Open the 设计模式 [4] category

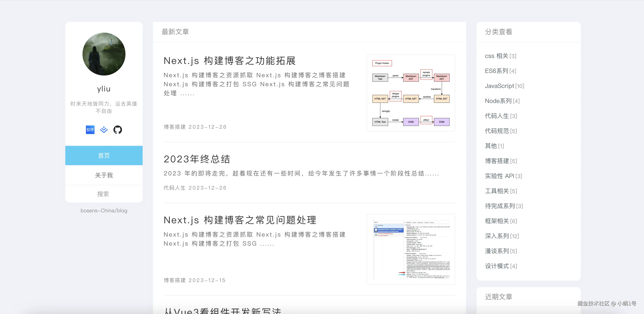[x=501, y=266]
